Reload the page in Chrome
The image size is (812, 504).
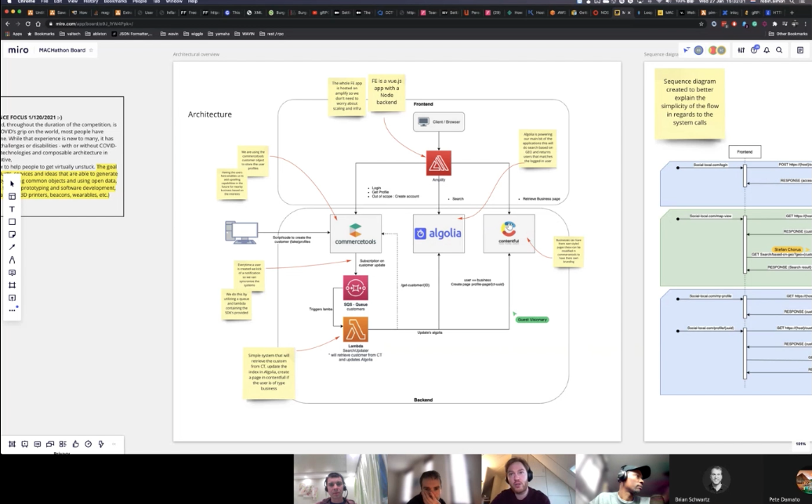pyautogui.click(x=28, y=24)
